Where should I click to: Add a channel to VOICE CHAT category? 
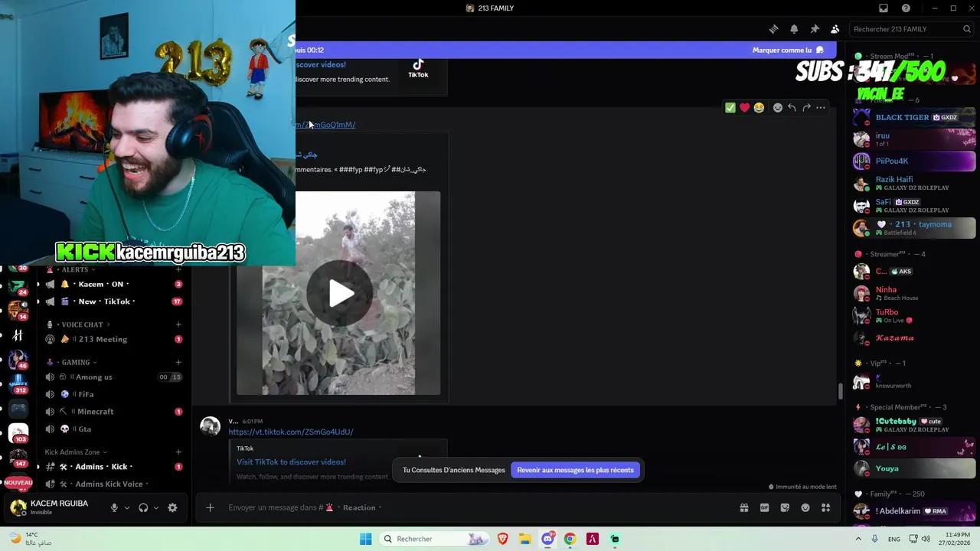[x=178, y=324]
